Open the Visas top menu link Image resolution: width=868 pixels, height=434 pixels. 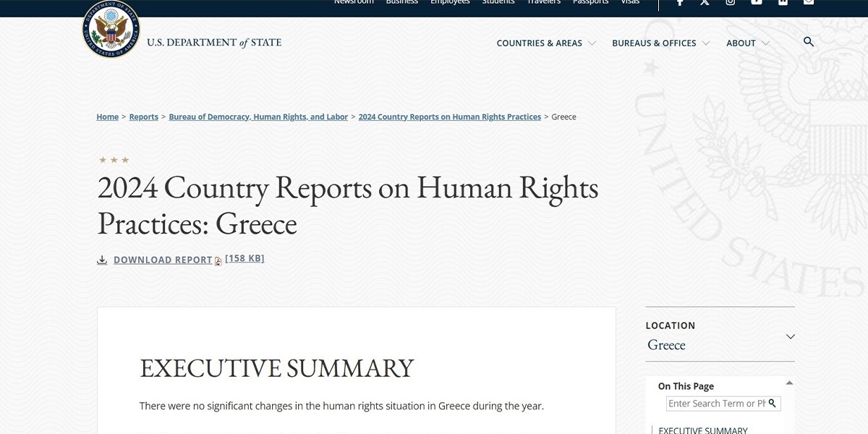click(630, 2)
